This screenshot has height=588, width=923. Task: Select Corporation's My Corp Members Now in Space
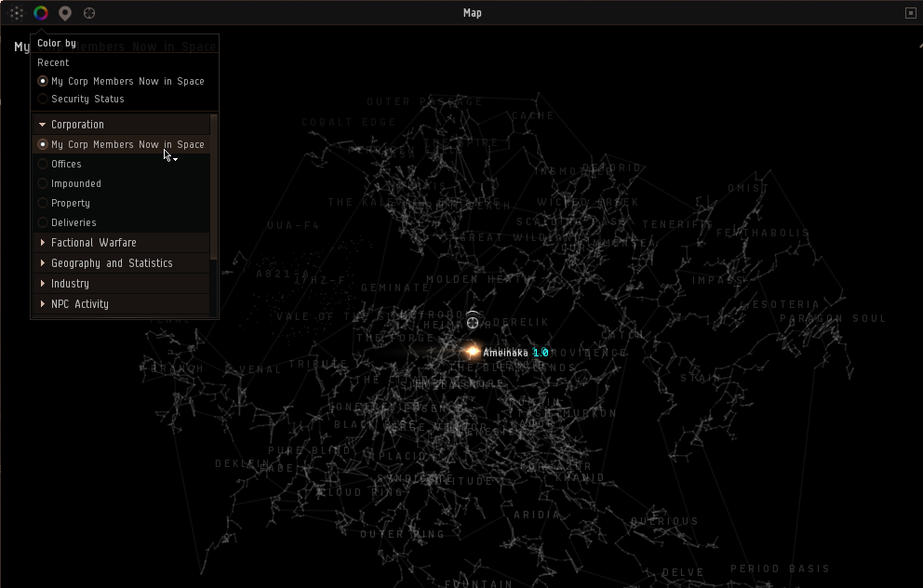[x=122, y=144]
